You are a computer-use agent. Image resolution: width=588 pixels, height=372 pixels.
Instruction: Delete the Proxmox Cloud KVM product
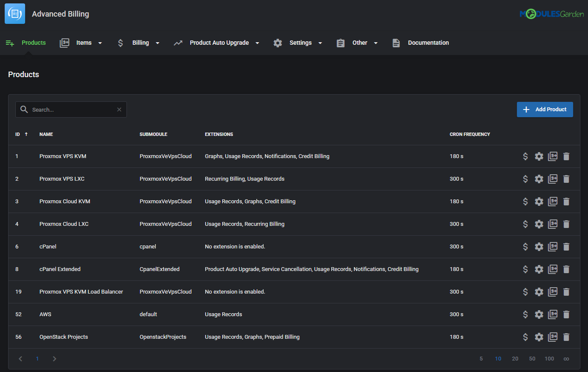566,202
